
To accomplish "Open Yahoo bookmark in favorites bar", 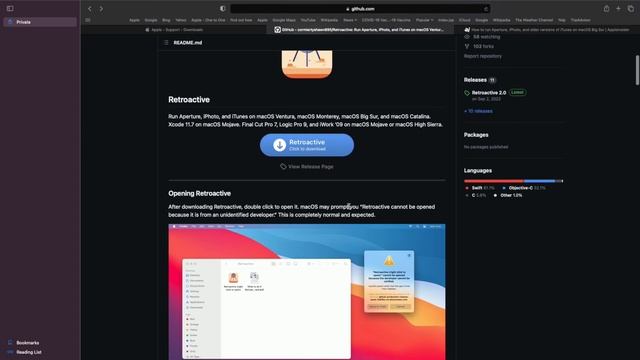I will coord(181,20).
